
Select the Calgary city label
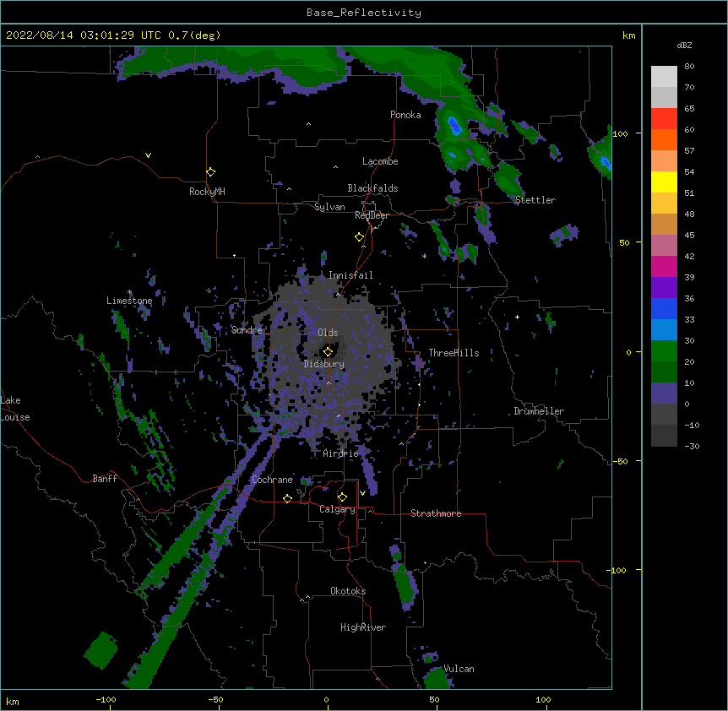click(x=337, y=509)
